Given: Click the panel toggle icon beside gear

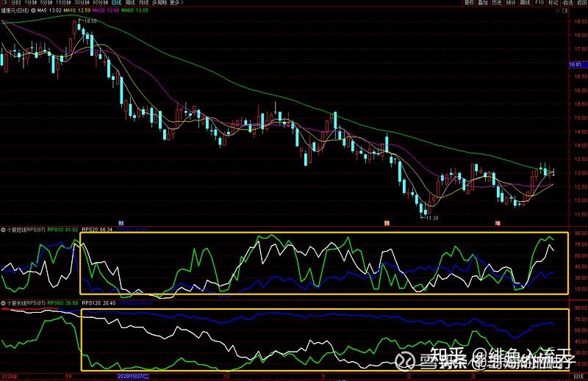Looking at the screenshot, I should [x=565, y=10].
